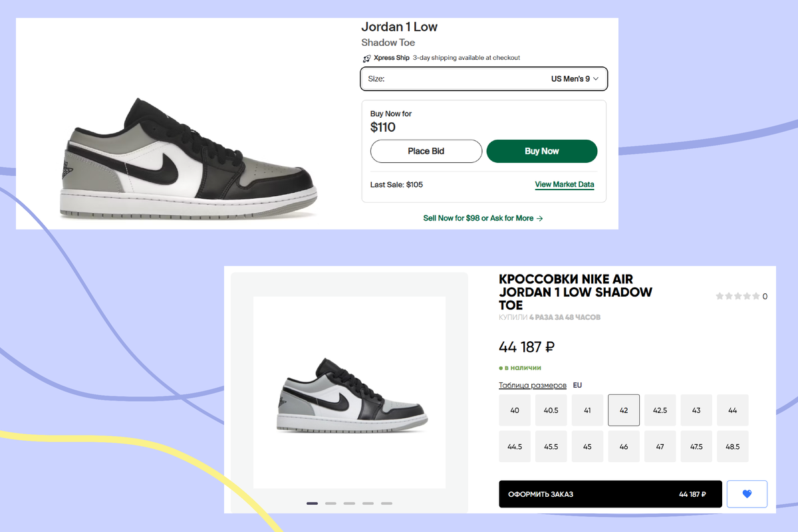Expand the size chevron arrow
Screen dimensions: 798x532
click(x=596, y=78)
